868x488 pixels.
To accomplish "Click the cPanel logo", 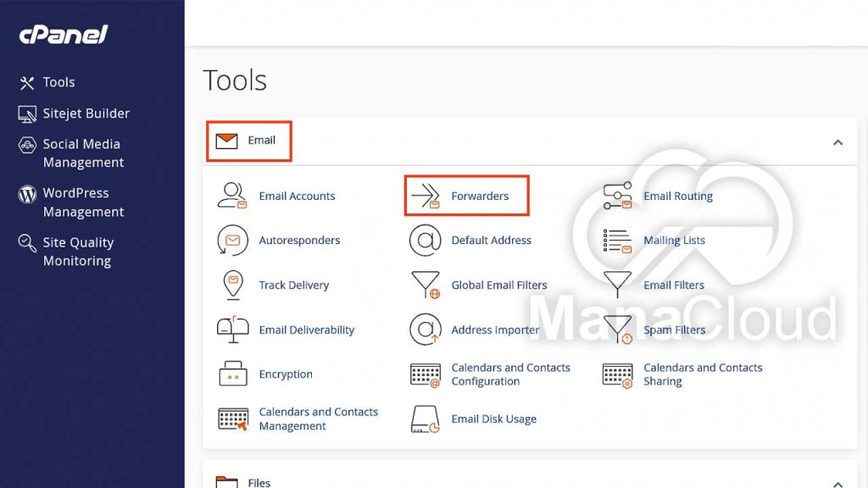I will tap(63, 35).
